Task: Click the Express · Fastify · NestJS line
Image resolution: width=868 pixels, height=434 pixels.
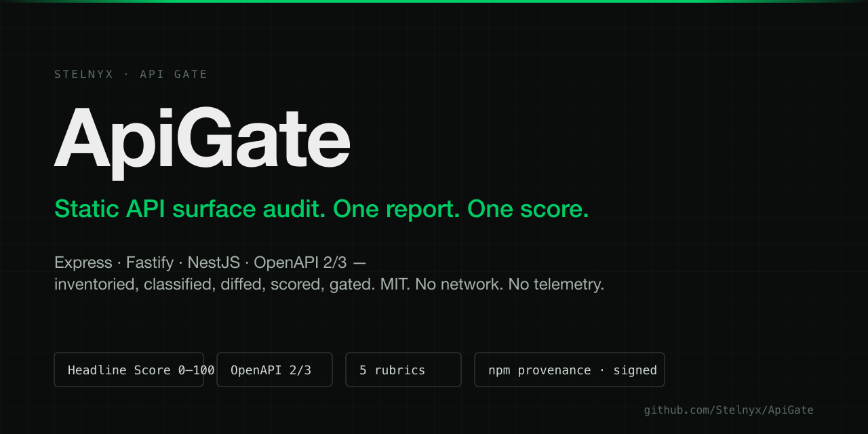Action: click(x=210, y=262)
